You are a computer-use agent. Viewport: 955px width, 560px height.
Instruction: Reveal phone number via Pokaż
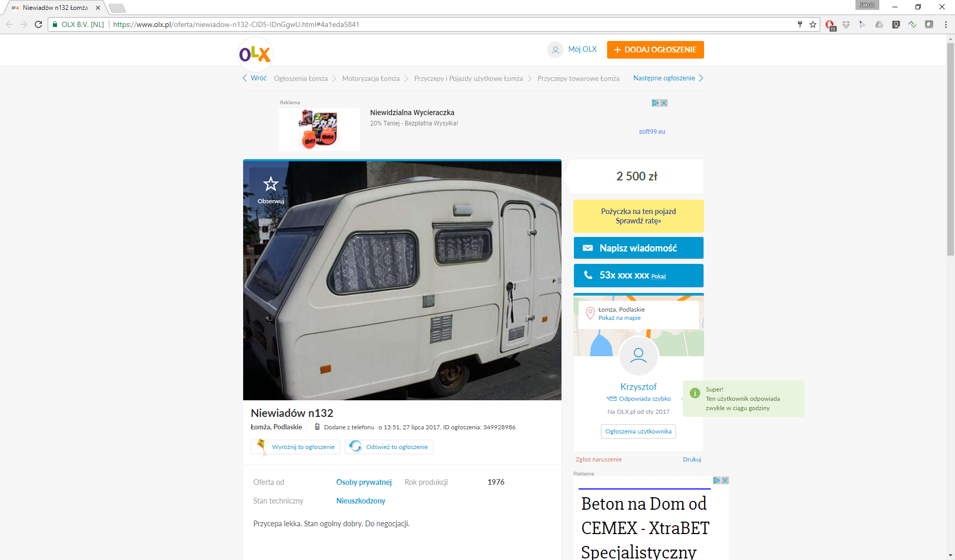pyautogui.click(x=658, y=276)
